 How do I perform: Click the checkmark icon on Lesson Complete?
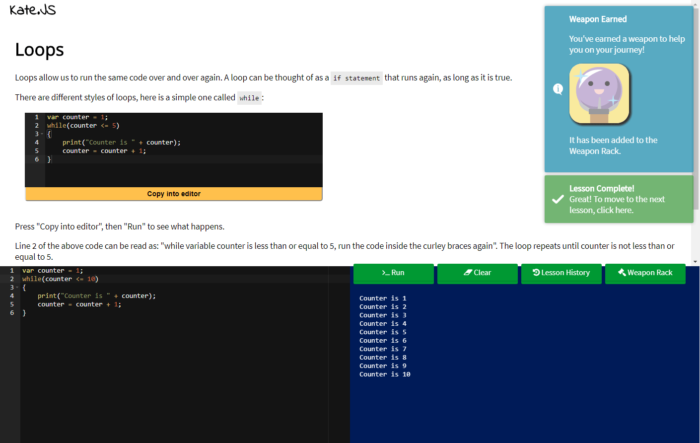tap(557, 199)
